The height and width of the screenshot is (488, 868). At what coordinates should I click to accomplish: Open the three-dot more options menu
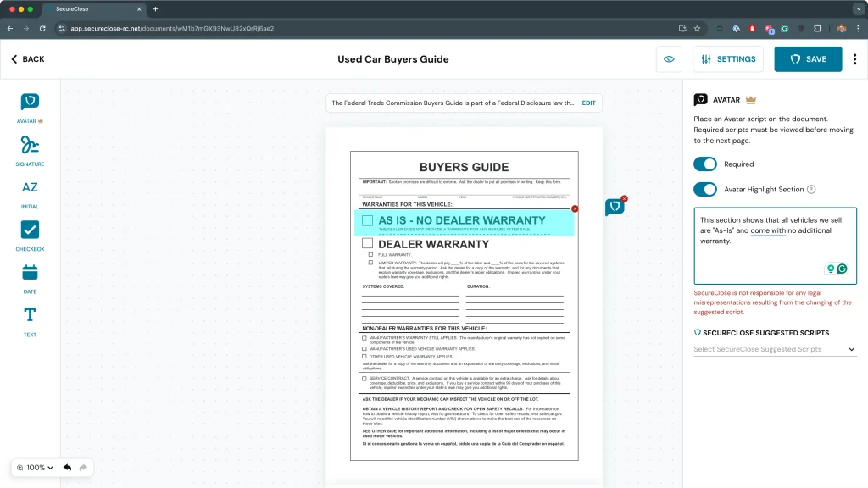tap(854, 59)
